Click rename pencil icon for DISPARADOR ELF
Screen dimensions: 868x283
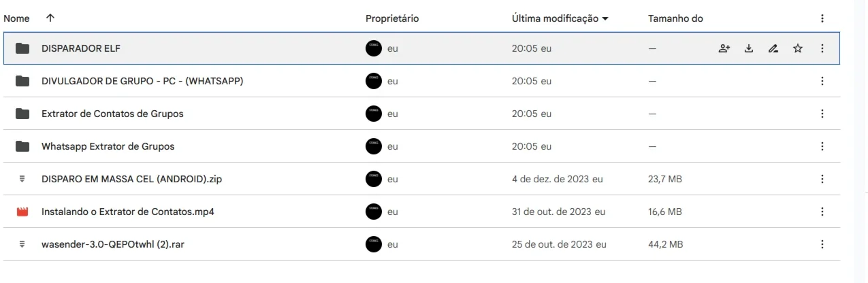[x=773, y=48]
